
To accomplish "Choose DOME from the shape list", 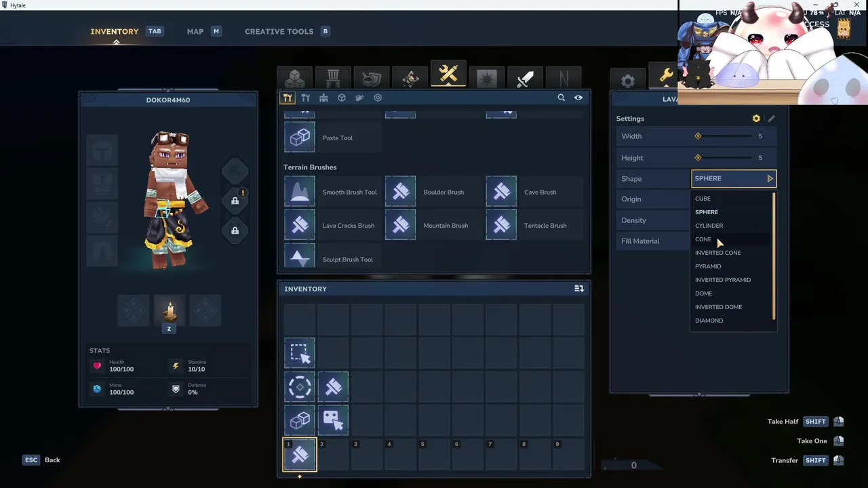I will point(703,293).
